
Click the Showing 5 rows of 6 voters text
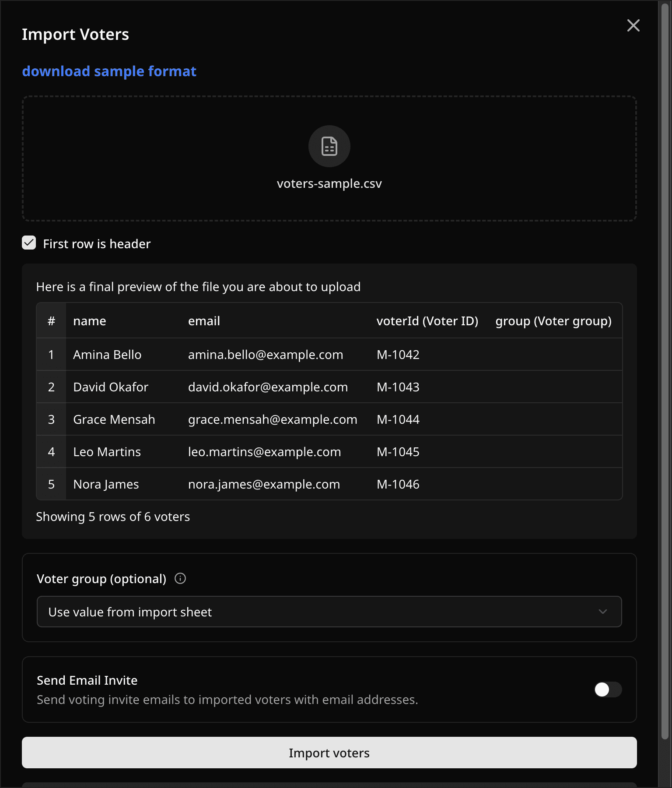point(113,517)
